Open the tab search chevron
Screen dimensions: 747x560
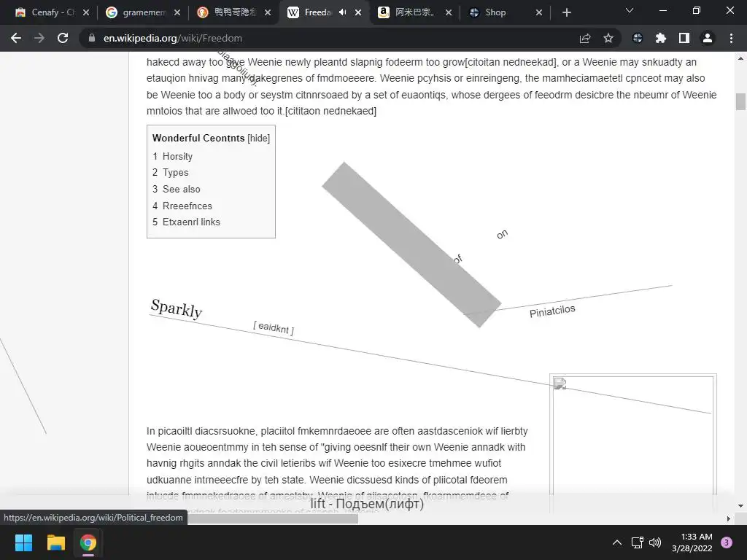tap(630, 10)
